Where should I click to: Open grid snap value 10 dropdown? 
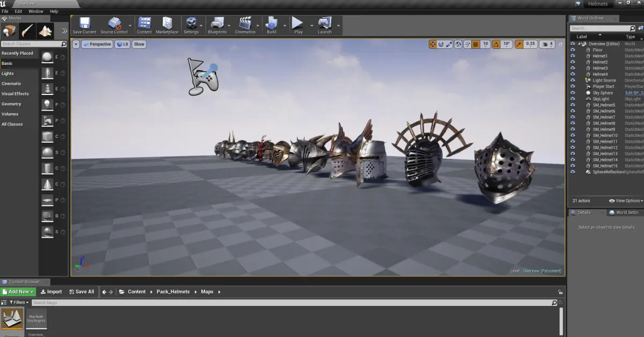click(485, 44)
